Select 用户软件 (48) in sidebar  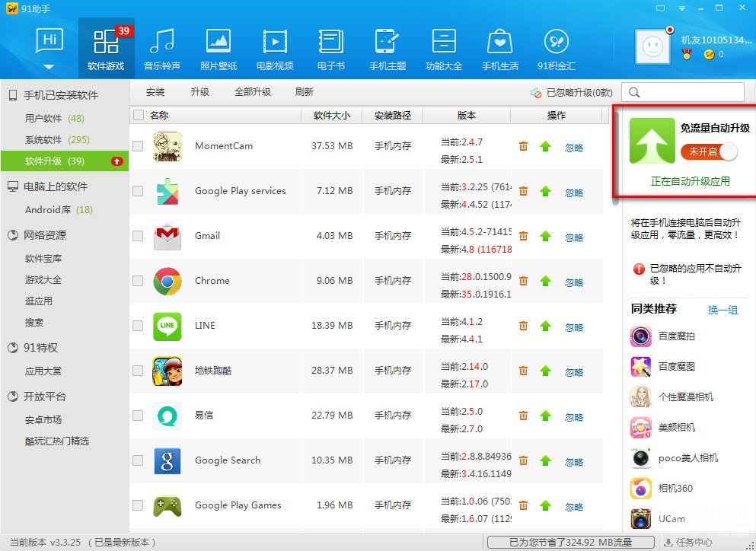tap(55, 118)
